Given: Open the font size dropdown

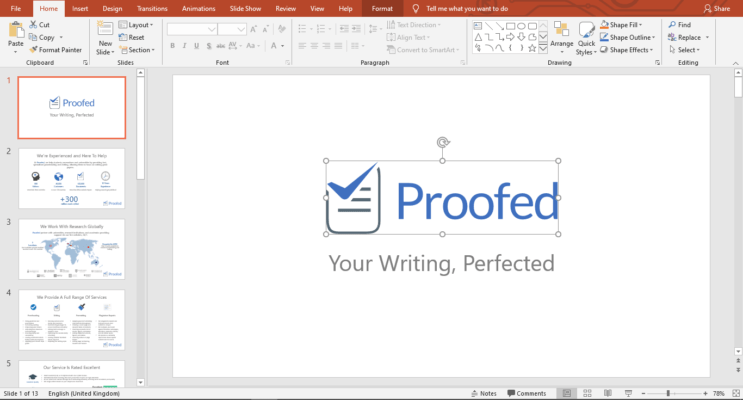Looking at the screenshot, I should tap(241, 29).
